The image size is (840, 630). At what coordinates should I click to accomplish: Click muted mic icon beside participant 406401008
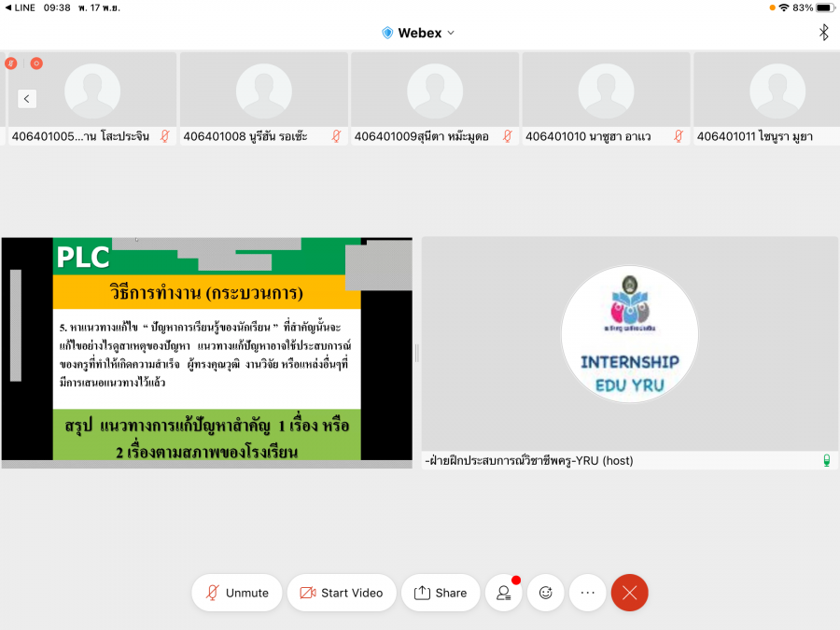[x=336, y=136]
